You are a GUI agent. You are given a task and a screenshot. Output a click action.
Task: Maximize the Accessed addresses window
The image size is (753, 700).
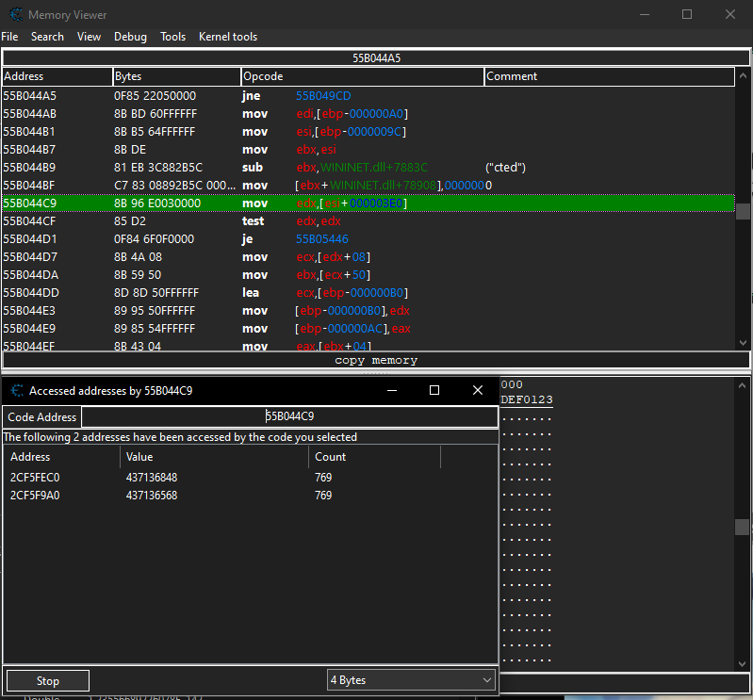[434, 390]
